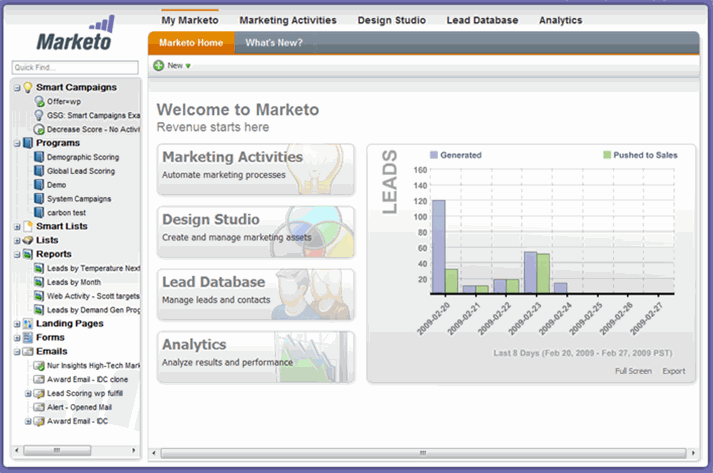
Task: Open the Design Studio tile
Action: tap(256, 227)
